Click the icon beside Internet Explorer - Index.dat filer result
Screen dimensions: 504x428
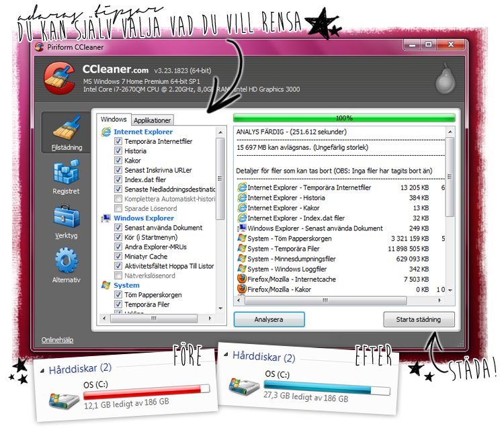(x=242, y=218)
